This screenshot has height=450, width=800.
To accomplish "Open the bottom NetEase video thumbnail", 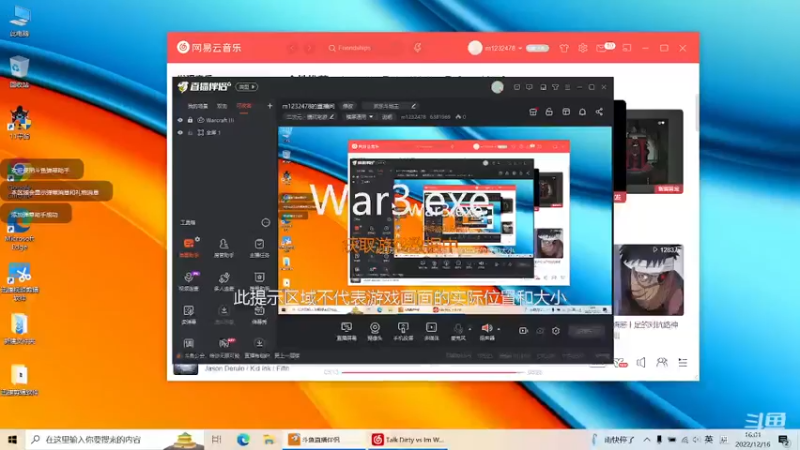I will [649, 280].
